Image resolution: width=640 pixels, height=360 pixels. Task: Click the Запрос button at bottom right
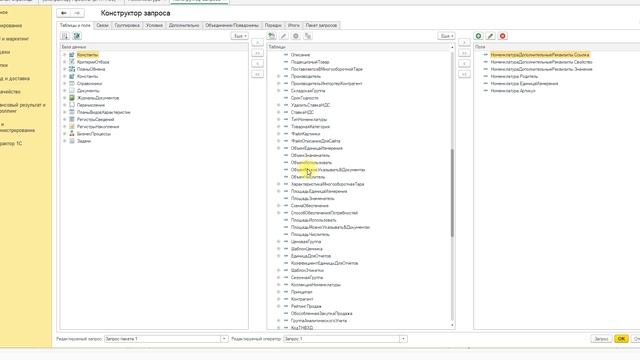pos(601,339)
